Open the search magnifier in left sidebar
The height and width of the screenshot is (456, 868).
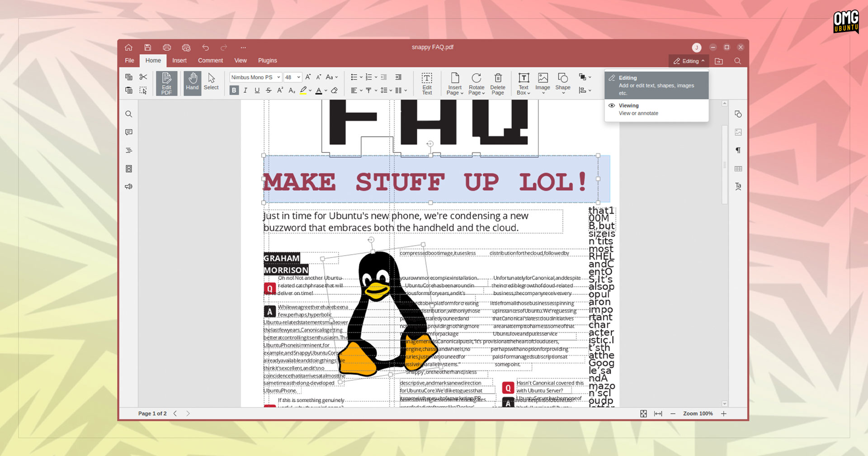(x=129, y=114)
